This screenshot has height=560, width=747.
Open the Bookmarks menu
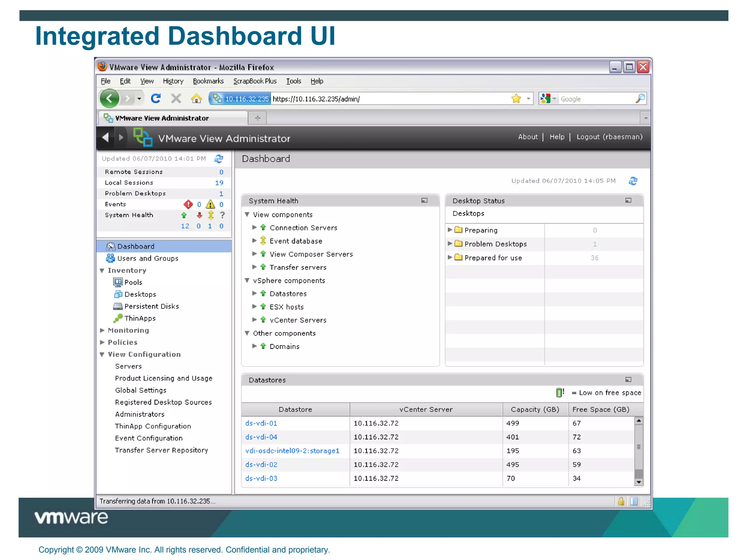pyautogui.click(x=208, y=81)
